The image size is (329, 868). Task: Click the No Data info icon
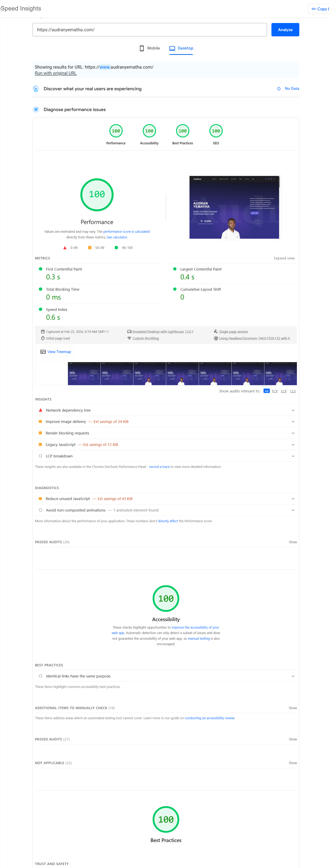coord(279,89)
